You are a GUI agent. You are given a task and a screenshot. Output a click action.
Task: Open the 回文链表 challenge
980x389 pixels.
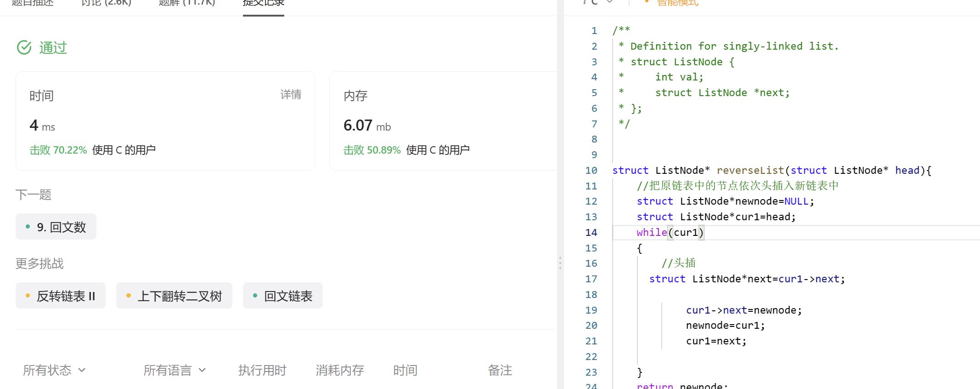click(x=283, y=296)
